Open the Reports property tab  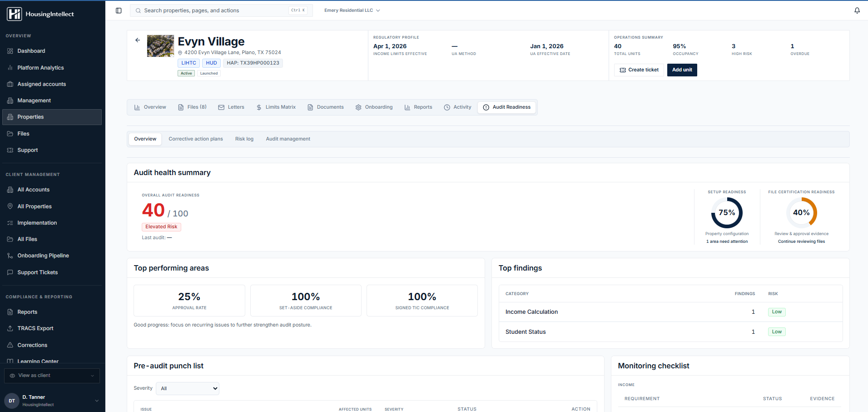[x=418, y=107]
